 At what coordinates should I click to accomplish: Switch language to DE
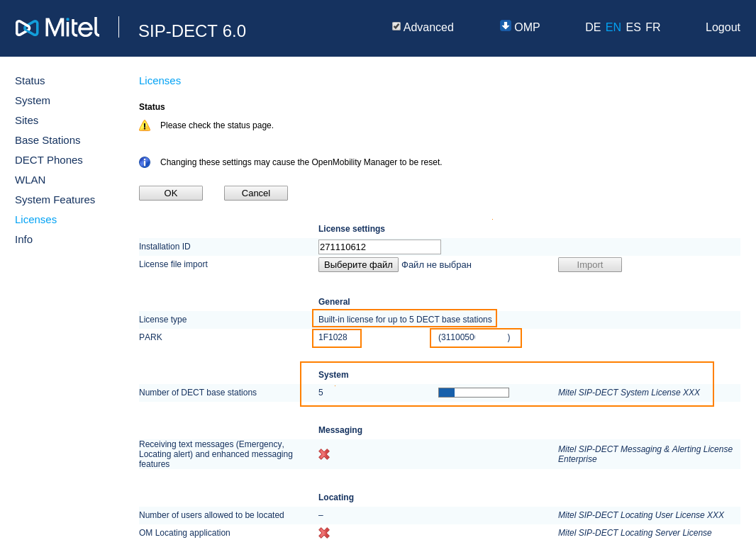pyautogui.click(x=593, y=28)
